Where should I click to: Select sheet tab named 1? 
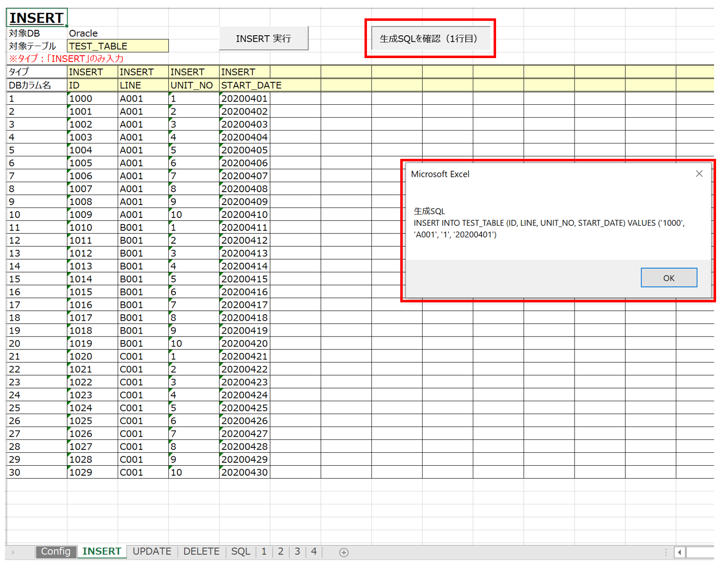264,552
